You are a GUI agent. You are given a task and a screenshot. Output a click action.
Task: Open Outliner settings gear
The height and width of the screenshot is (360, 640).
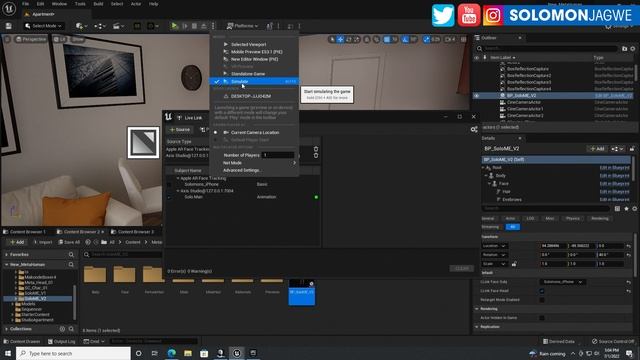pyautogui.click(x=633, y=49)
